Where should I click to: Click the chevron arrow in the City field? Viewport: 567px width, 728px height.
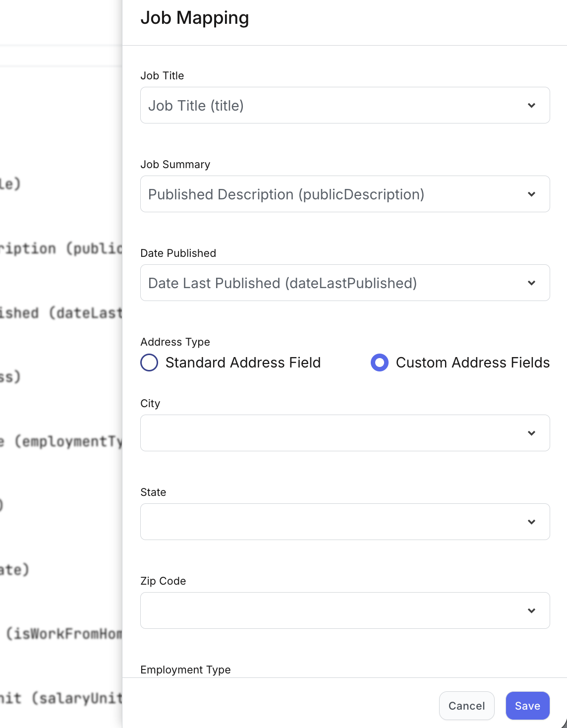tap(531, 433)
